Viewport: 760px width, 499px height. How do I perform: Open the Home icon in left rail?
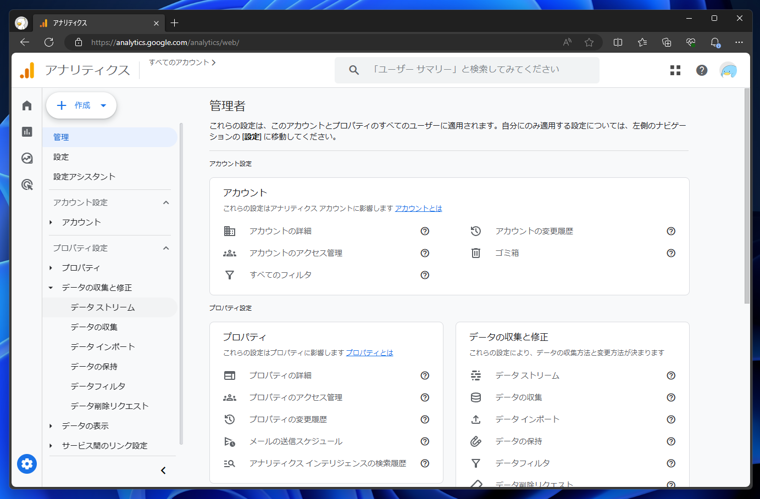click(x=27, y=106)
